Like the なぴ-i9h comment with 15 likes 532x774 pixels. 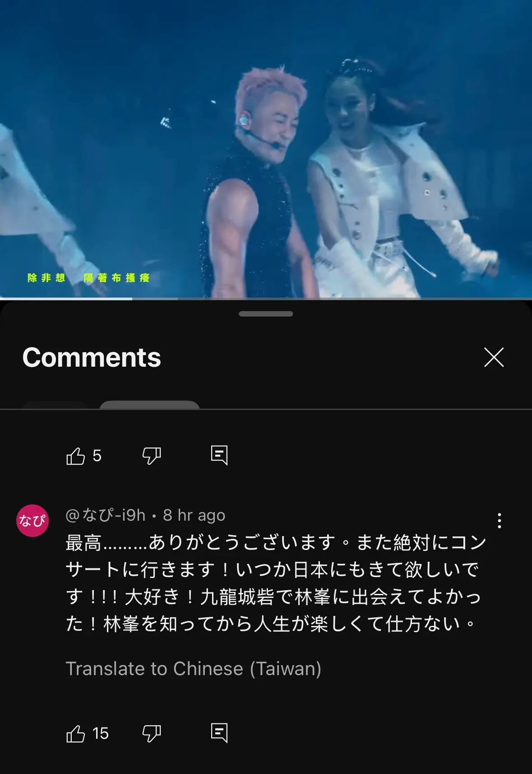click(x=75, y=733)
